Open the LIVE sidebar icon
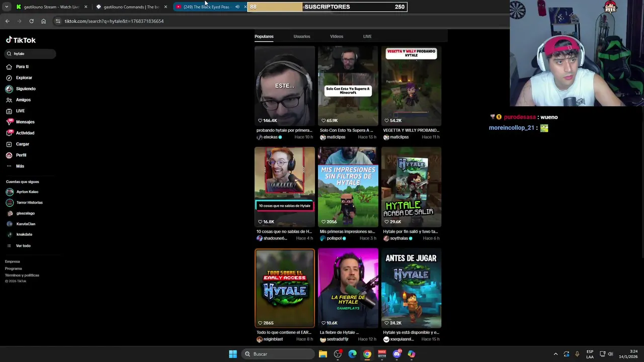This screenshot has width=644, height=362. 9,111
